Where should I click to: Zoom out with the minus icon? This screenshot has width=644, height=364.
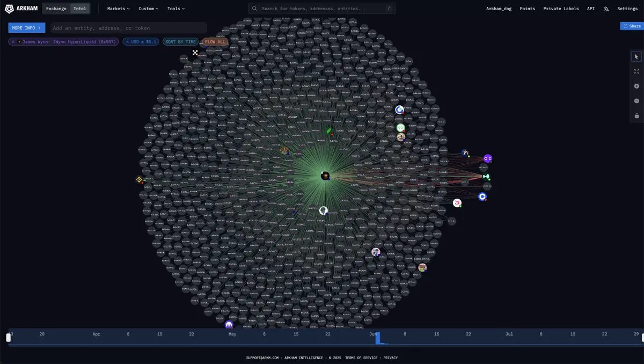(636, 101)
